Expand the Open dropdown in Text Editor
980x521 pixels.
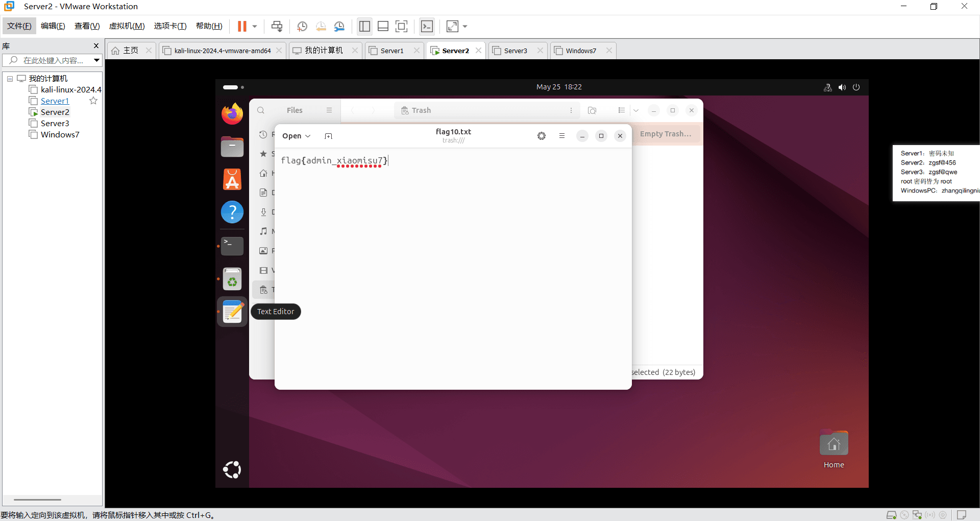tap(296, 136)
